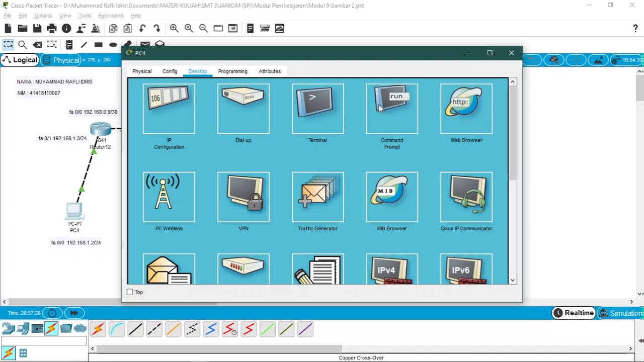Open the Dial-up app
The height and width of the screenshot is (362, 644).
point(244,109)
